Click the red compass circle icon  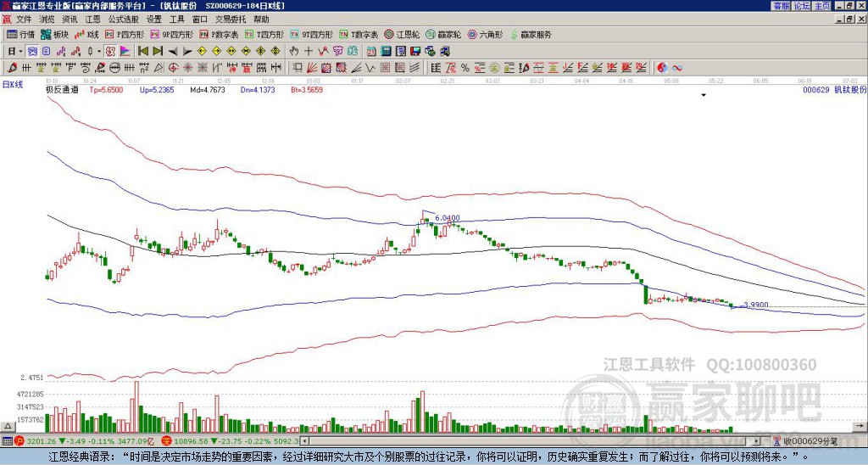pos(173,68)
